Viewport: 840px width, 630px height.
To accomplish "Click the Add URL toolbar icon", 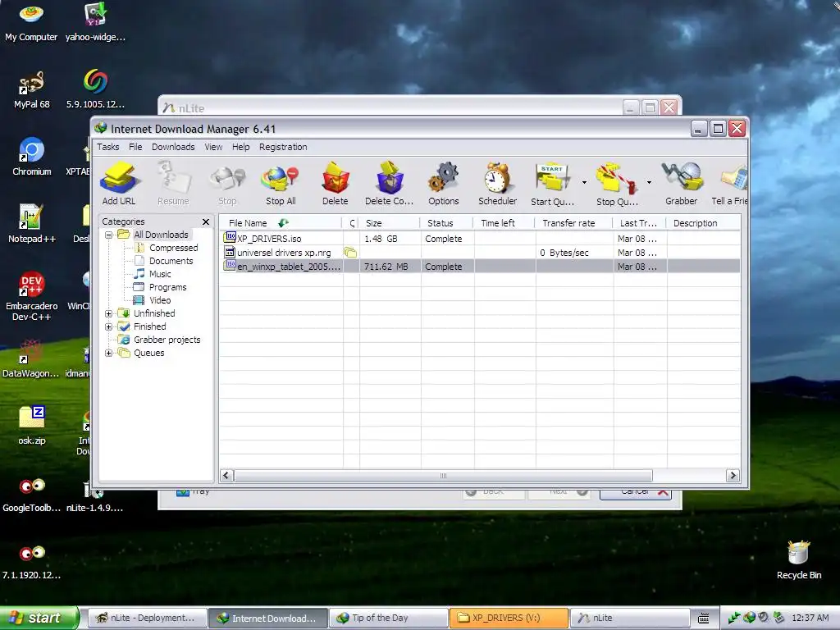I will coord(118,184).
